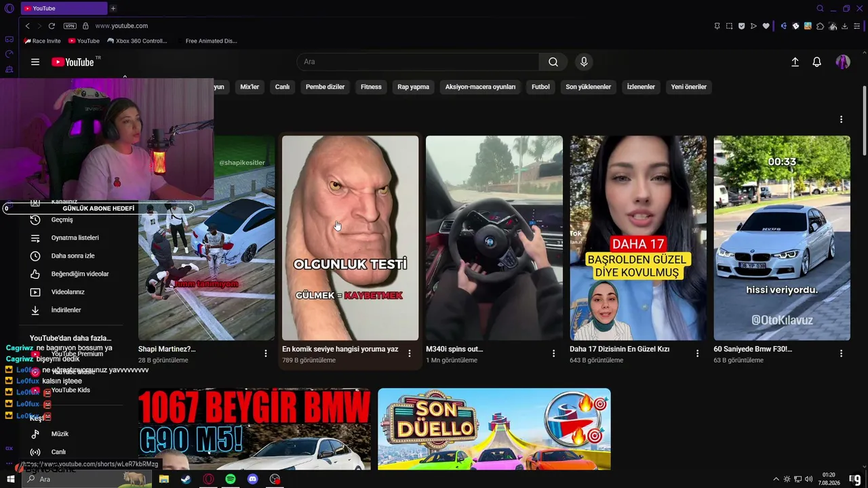The image size is (868, 488).
Task: Open the SON DÜELLO video thumbnail
Action: (x=494, y=429)
